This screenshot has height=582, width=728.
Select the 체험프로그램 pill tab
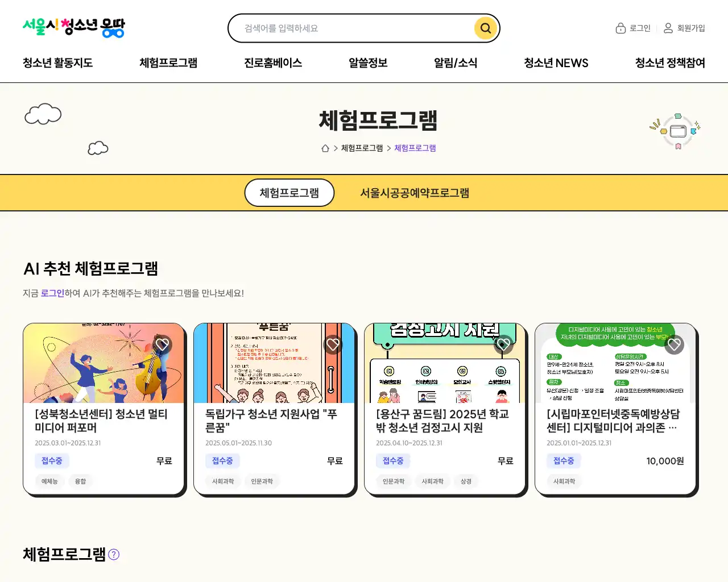[289, 193]
